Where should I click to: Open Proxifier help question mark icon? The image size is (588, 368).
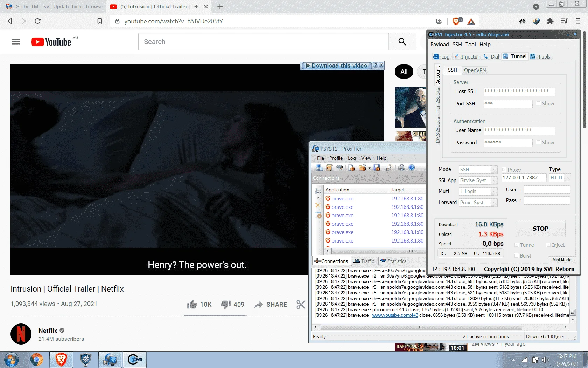(412, 168)
